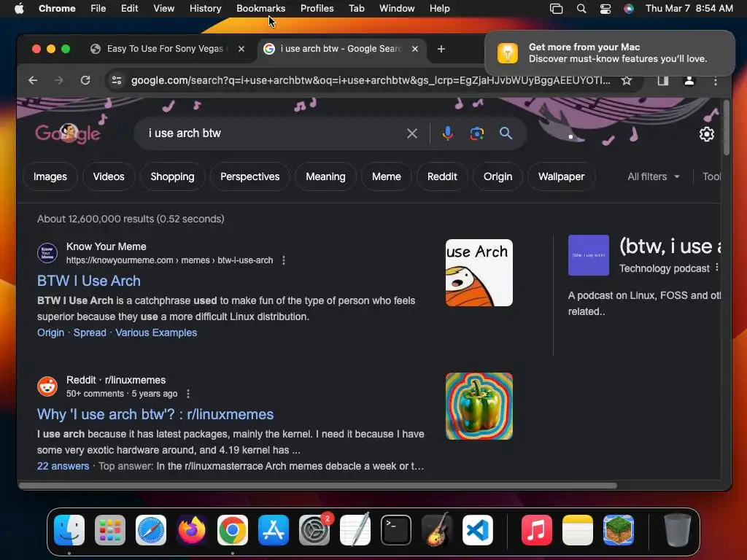747x560 pixels.
Task: Open a new tab with plus button
Action: pos(441,49)
